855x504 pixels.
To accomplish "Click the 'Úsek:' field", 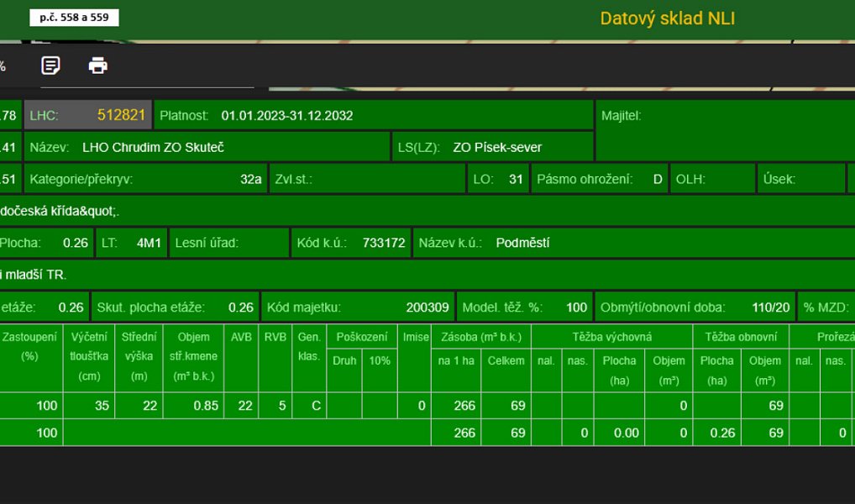I will 800,179.
